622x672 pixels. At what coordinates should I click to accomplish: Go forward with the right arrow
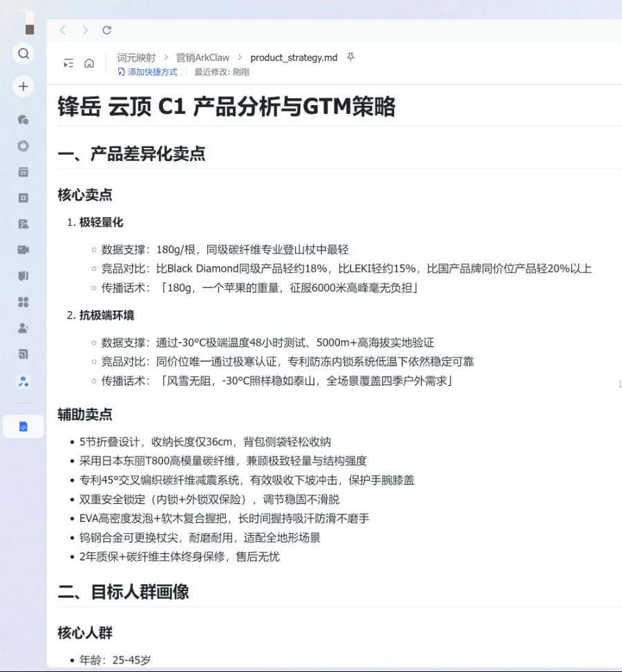(x=85, y=30)
